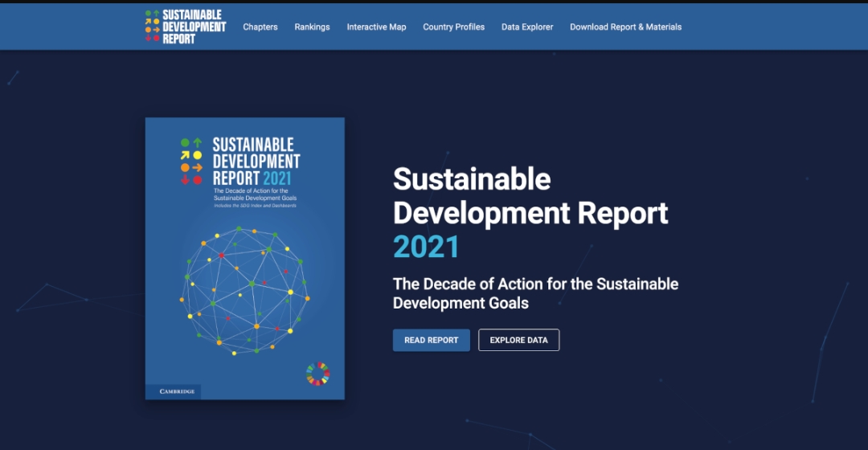Click the EXPLORE DATA button
This screenshot has height=450, width=868.
(x=518, y=340)
